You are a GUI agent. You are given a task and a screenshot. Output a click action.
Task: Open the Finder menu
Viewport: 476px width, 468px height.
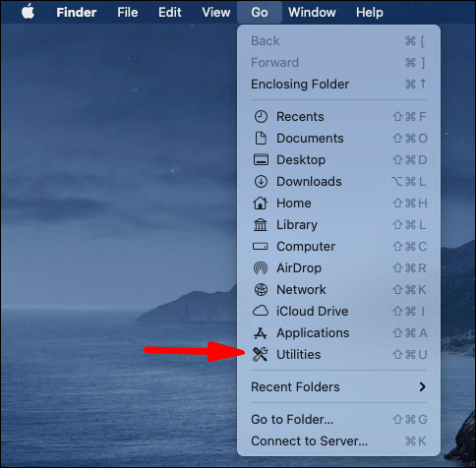tap(77, 12)
